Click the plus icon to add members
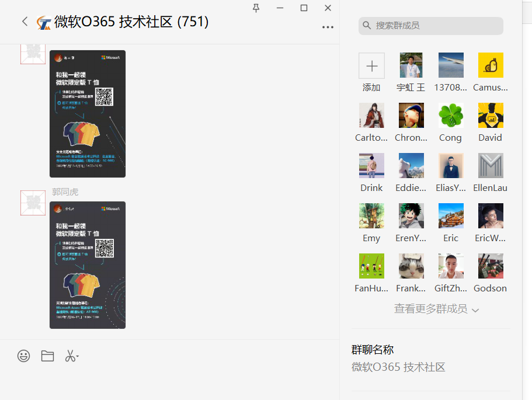This screenshot has width=532, height=400. tap(372, 65)
